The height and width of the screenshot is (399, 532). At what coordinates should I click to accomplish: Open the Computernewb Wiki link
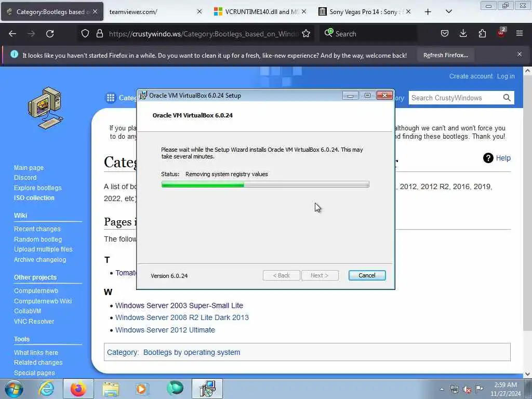pyautogui.click(x=43, y=301)
